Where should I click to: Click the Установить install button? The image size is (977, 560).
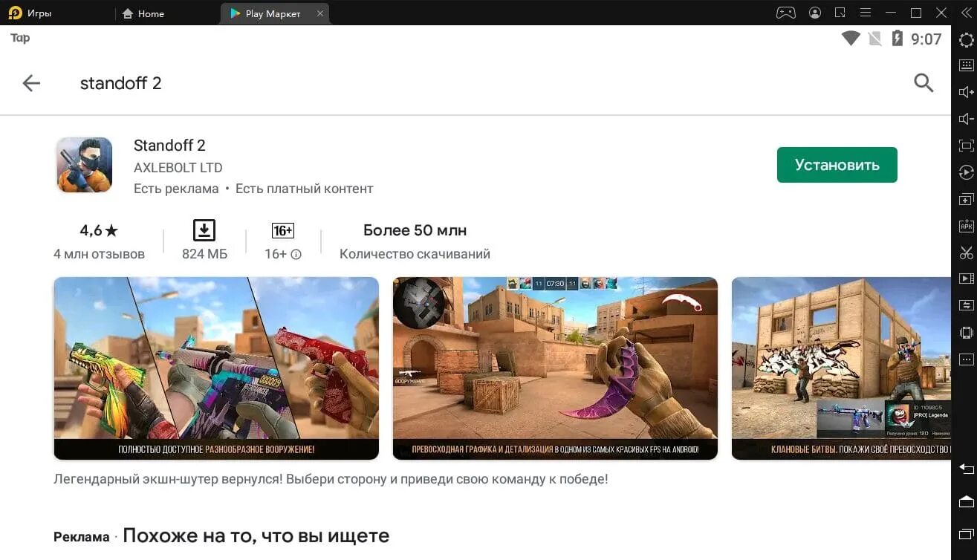pyautogui.click(x=837, y=165)
